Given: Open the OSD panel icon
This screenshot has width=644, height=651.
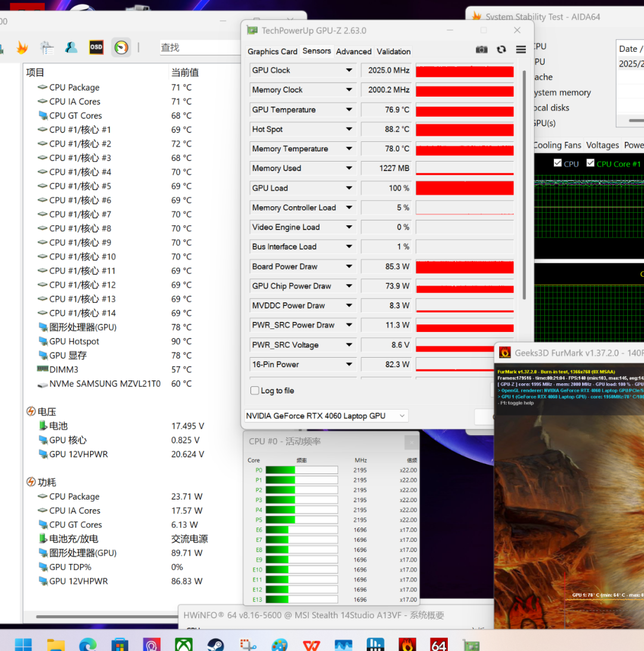Looking at the screenshot, I should pos(96,47).
